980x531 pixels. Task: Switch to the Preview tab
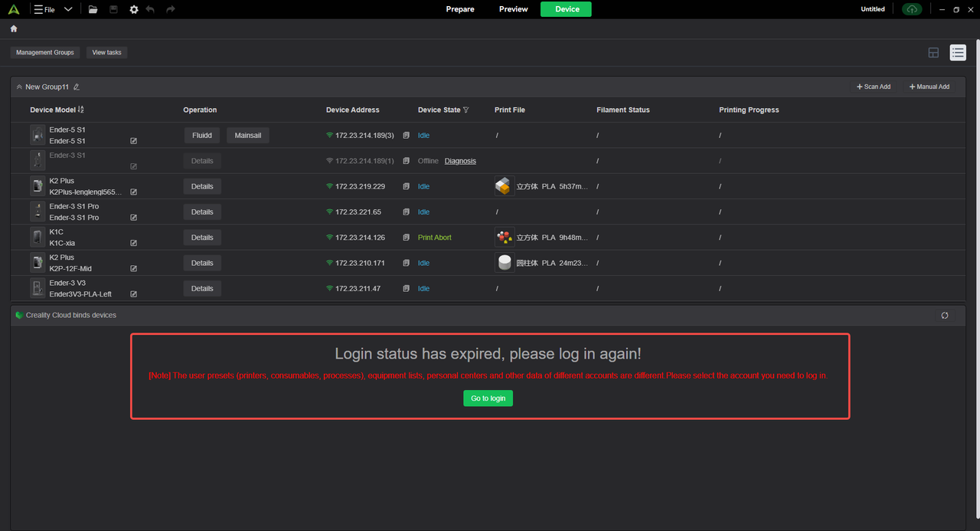513,9
